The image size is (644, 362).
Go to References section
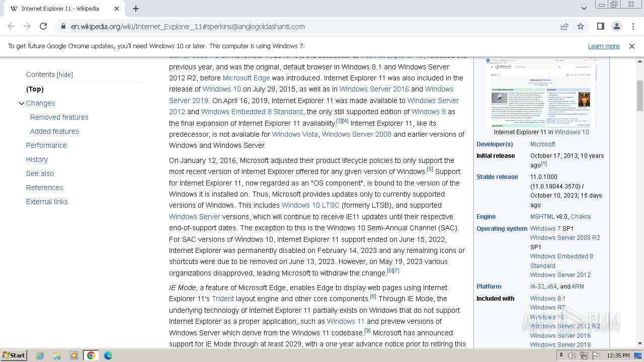(44, 188)
